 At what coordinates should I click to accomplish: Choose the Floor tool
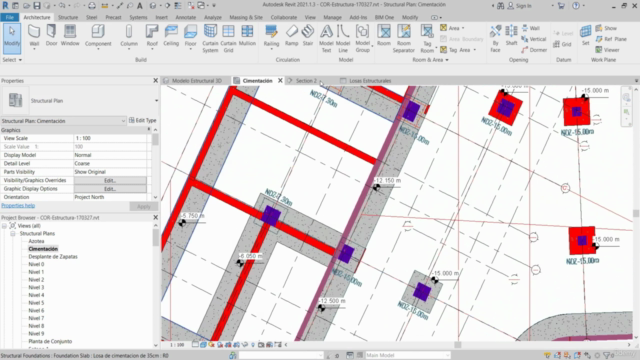(190, 36)
